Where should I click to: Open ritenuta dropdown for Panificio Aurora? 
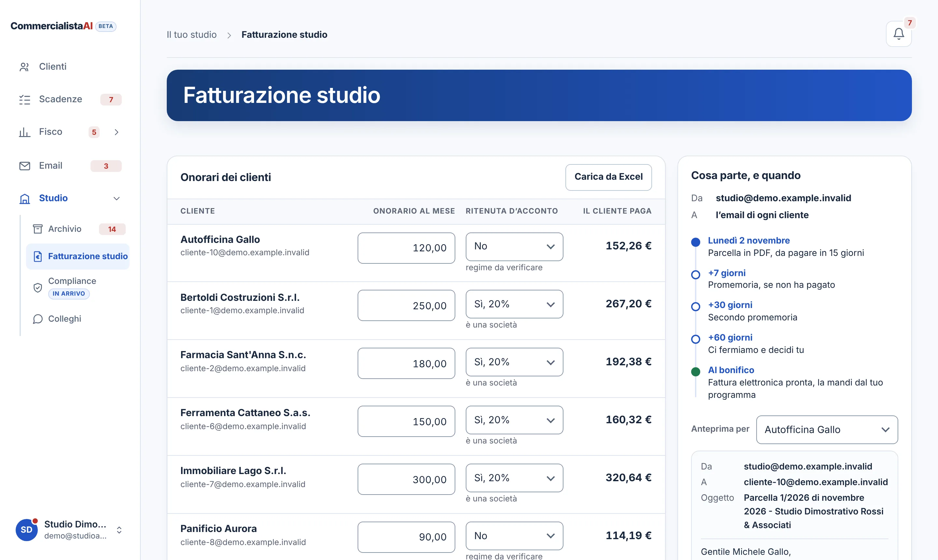click(x=514, y=536)
